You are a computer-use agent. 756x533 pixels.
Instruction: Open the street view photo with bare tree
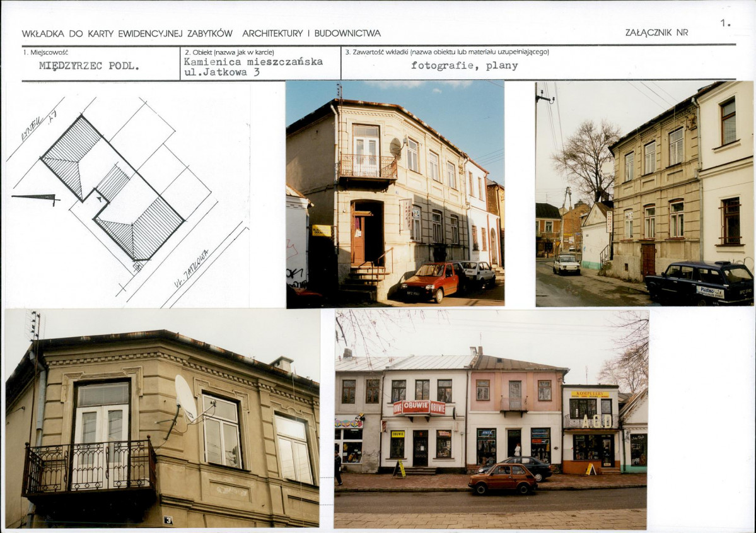pos(644,193)
